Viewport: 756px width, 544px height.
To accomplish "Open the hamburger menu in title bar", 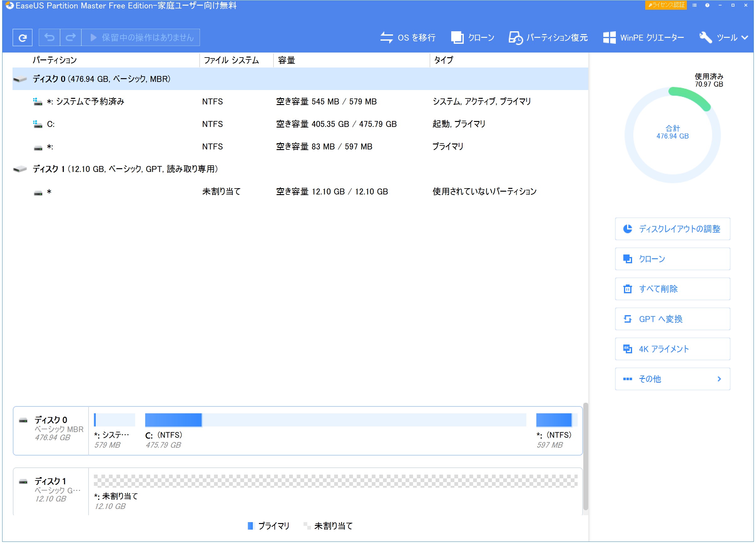I will click(694, 5).
